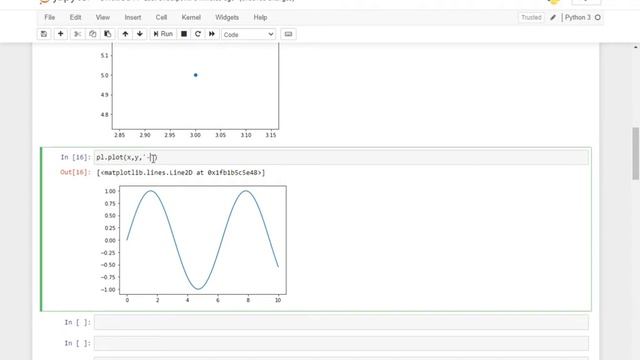Click the In [16] prompt label

(x=75, y=157)
